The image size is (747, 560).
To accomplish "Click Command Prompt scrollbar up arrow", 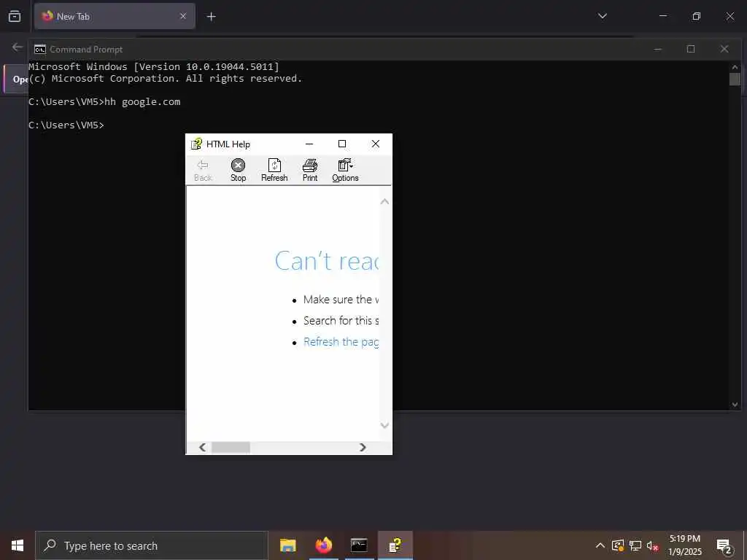I will pyautogui.click(x=735, y=67).
